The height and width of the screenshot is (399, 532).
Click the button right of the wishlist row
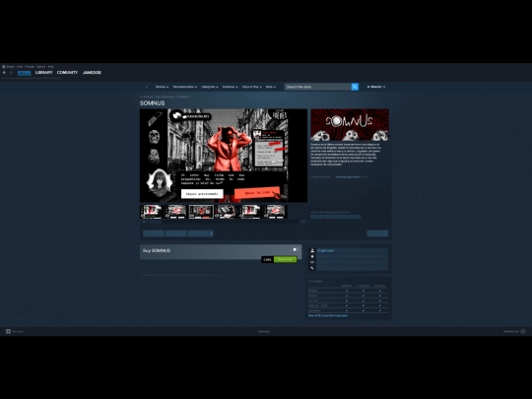[377, 233]
